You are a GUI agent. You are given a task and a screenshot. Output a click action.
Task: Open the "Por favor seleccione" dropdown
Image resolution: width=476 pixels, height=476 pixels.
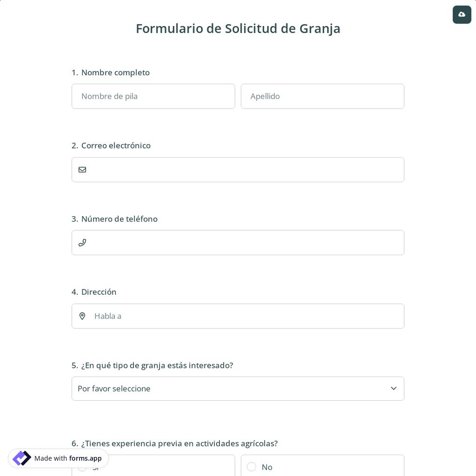click(238, 388)
